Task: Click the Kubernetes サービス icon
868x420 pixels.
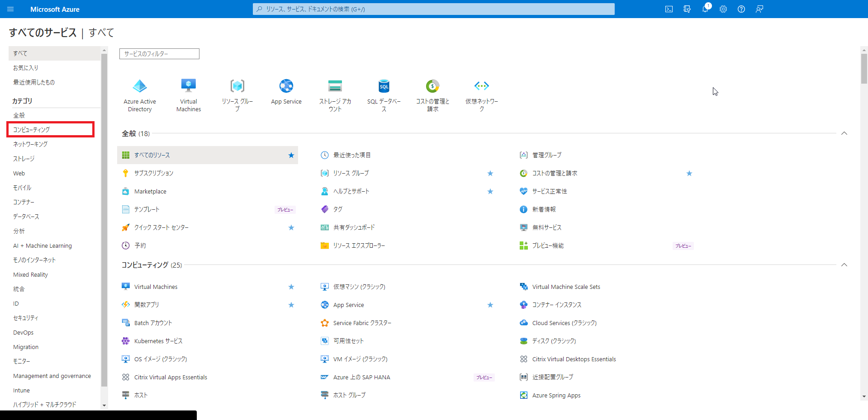Action: point(126,341)
